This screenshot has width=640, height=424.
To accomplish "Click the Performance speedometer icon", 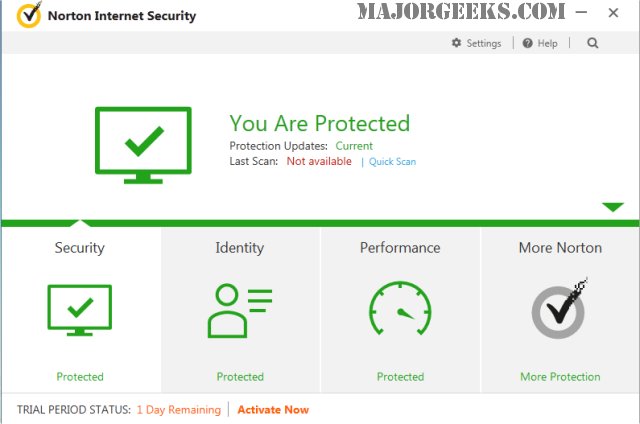I will click(x=400, y=311).
